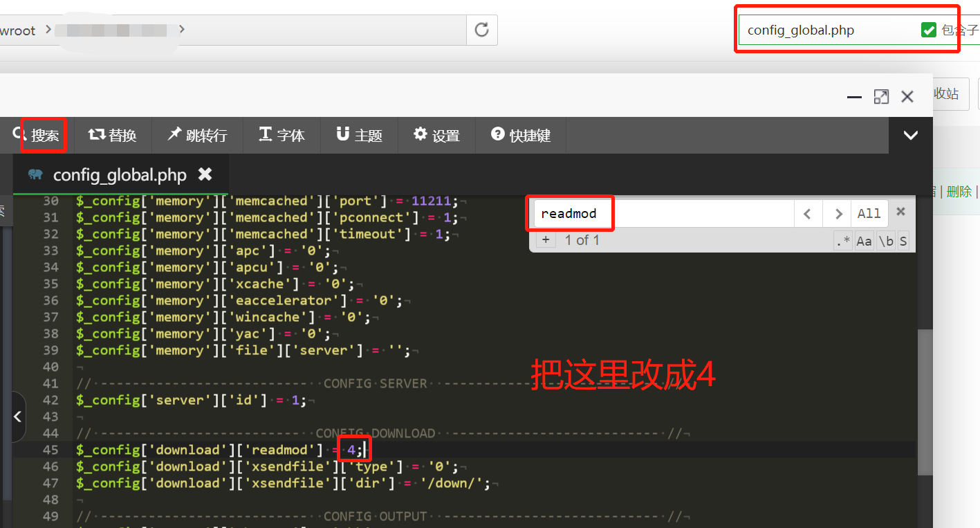Screen dimensions: 980x528
Task: Click All to select every match
Action: point(869,213)
